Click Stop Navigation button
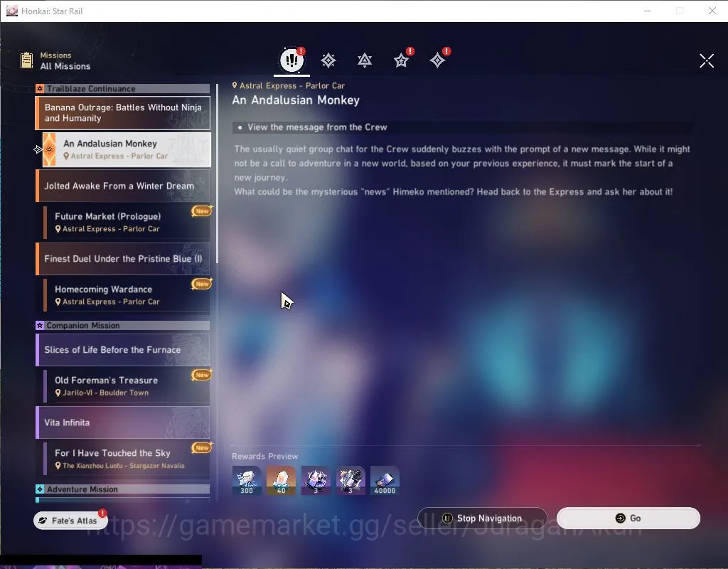 click(482, 518)
